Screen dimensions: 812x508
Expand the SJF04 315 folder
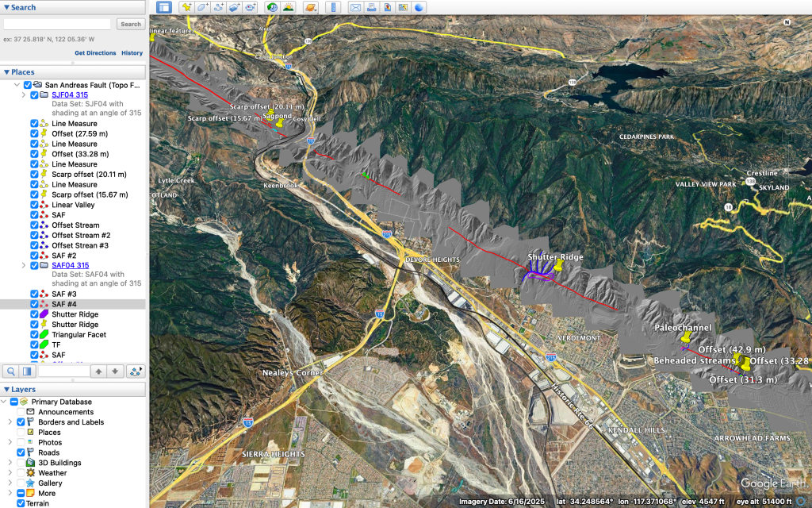(x=24, y=95)
